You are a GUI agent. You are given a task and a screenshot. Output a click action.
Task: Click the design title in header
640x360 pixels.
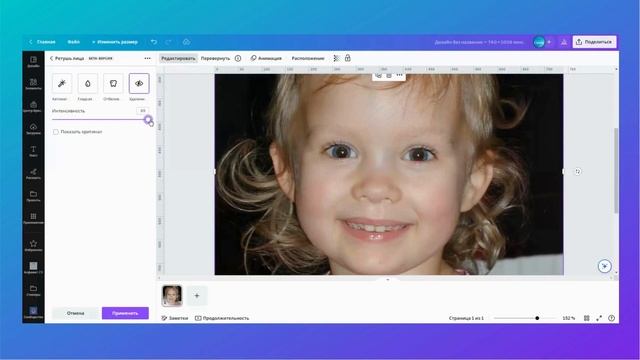479,42
